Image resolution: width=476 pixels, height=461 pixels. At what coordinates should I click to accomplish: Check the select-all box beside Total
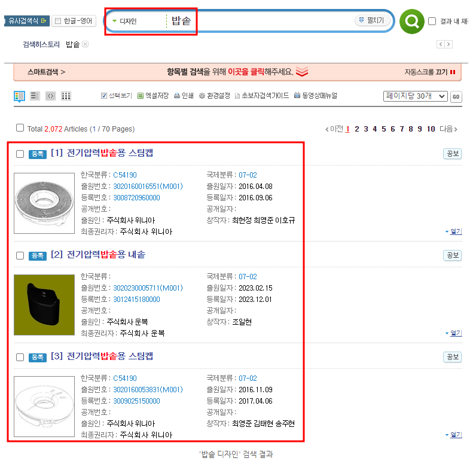click(20, 128)
